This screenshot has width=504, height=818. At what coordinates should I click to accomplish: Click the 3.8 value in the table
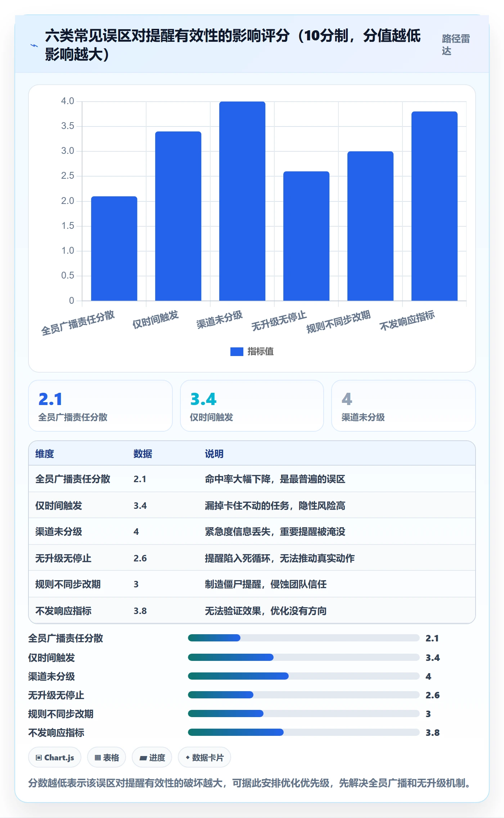pyautogui.click(x=140, y=611)
